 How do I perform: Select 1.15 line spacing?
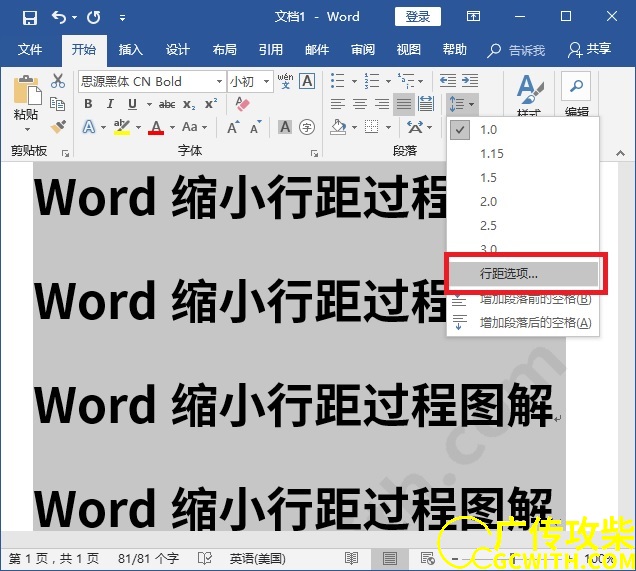[523, 153]
